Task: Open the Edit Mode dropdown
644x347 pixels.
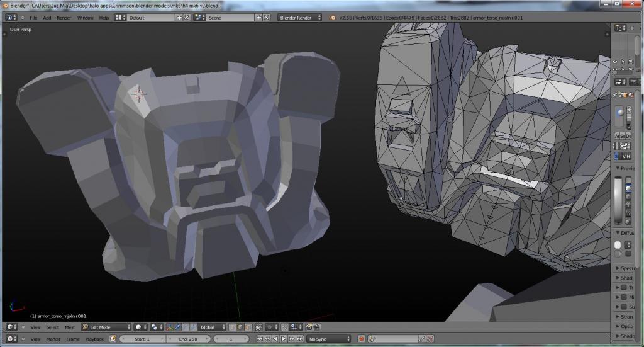Action: coord(106,327)
